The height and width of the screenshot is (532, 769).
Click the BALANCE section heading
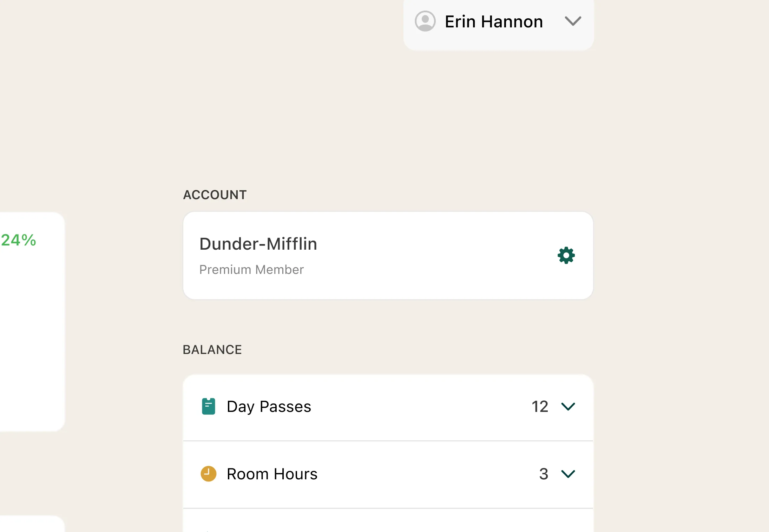[x=212, y=350]
